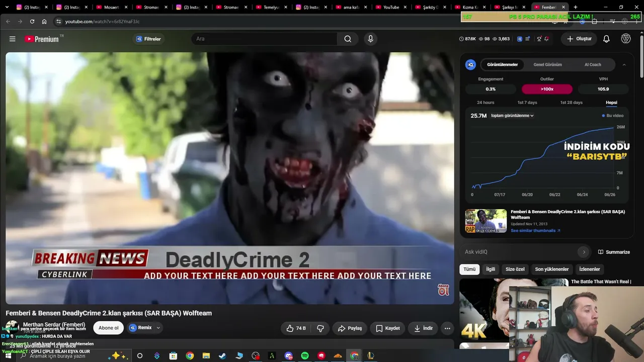The image size is (644, 362).
Task: Open the AI Coach tab
Action: 593,65
